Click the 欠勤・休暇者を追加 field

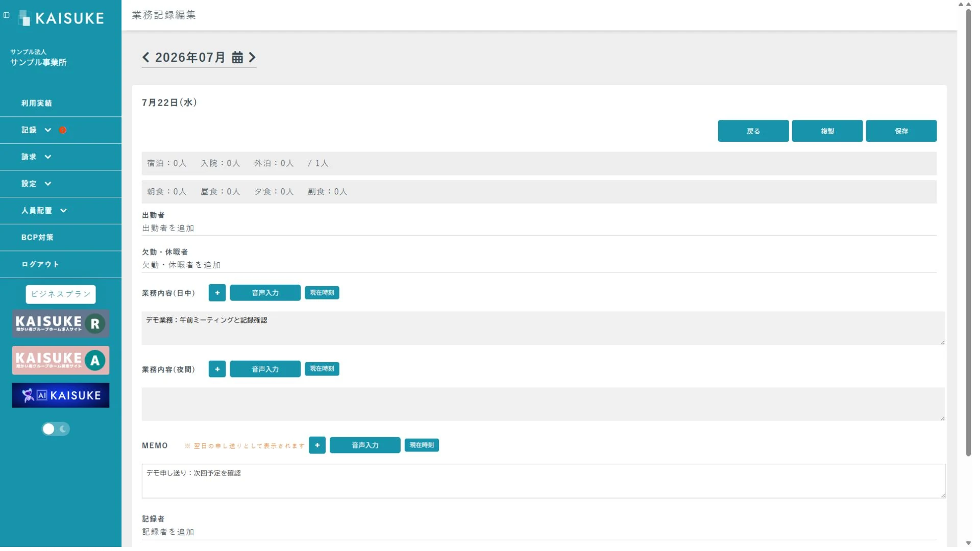(539, 265)
